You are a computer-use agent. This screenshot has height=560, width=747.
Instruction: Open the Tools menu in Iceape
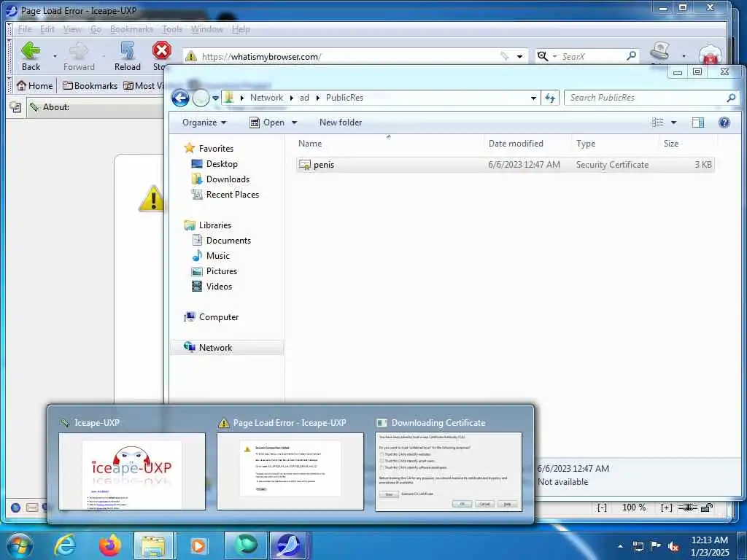(172, 29)
